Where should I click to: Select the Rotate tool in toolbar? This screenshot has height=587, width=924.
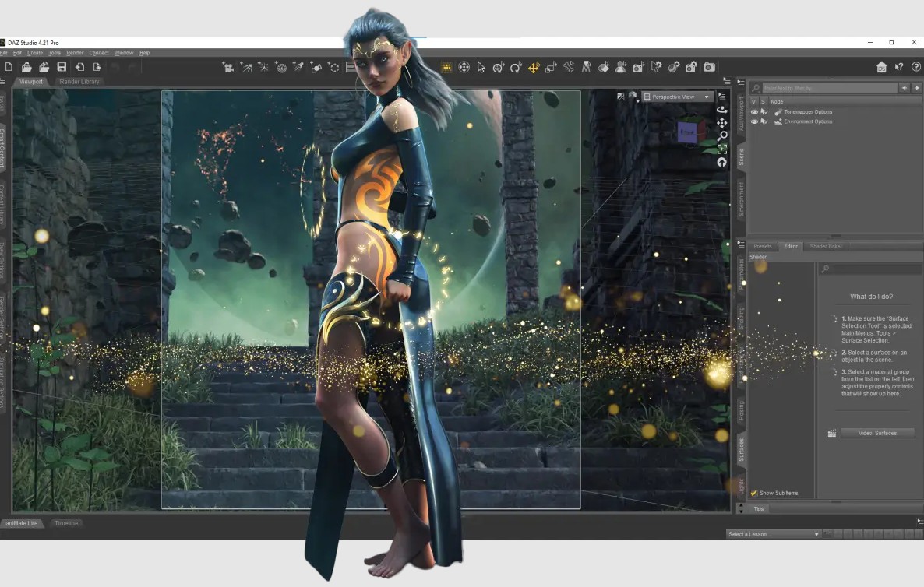516,68
